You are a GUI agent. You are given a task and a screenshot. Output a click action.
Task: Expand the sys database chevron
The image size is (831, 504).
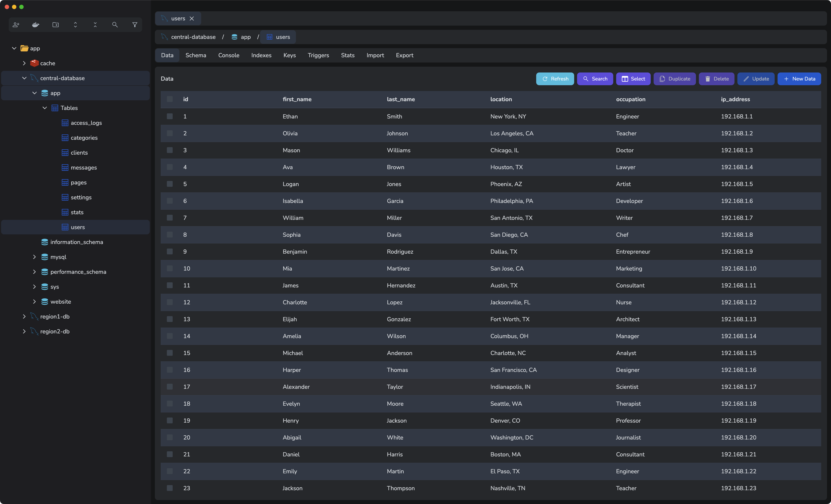[x=34, y=287]
